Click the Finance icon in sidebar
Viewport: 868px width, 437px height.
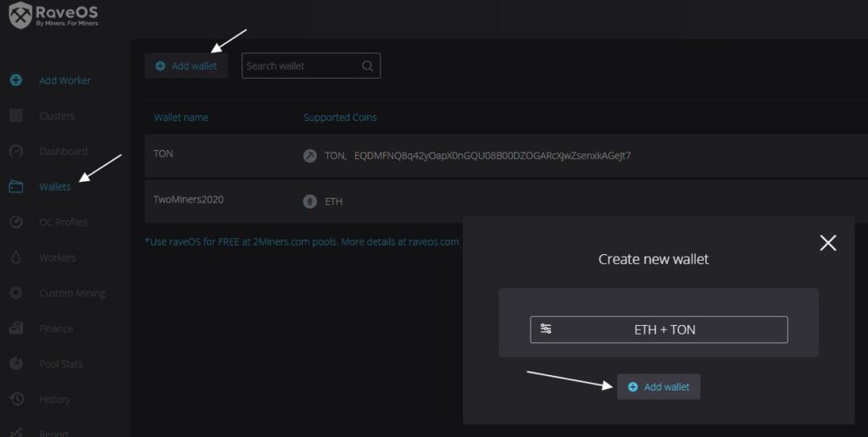[16, 329]
